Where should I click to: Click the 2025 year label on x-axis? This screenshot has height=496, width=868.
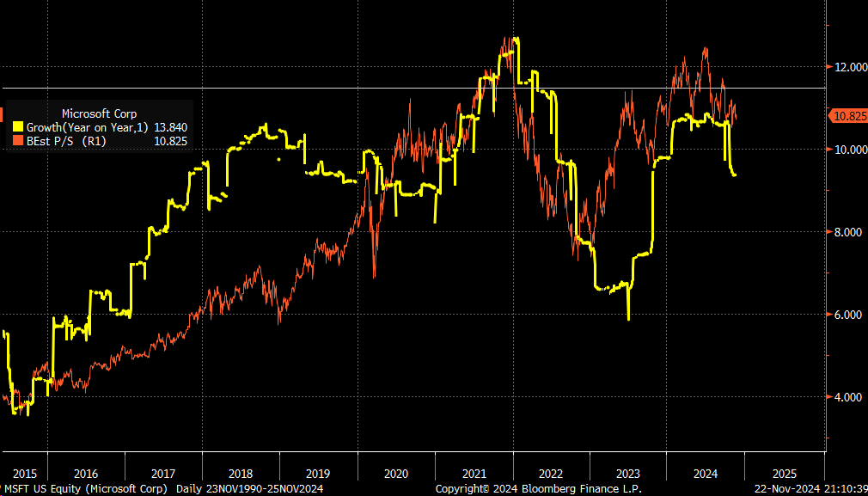pos(784,474)
